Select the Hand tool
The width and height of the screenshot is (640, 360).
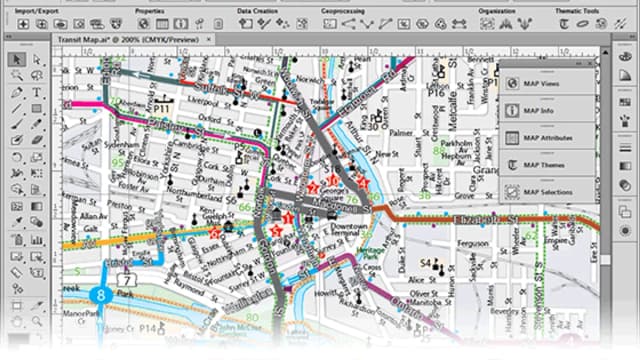point(17,322)
